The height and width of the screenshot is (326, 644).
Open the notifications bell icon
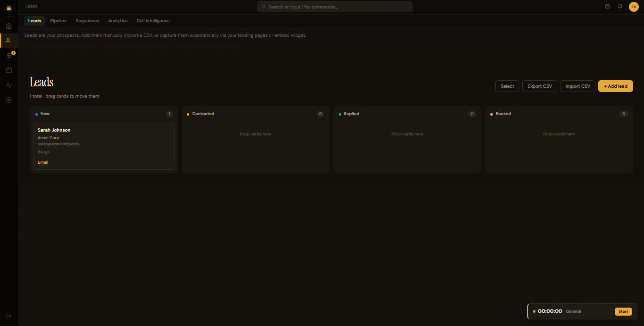(x=620, y=7)
